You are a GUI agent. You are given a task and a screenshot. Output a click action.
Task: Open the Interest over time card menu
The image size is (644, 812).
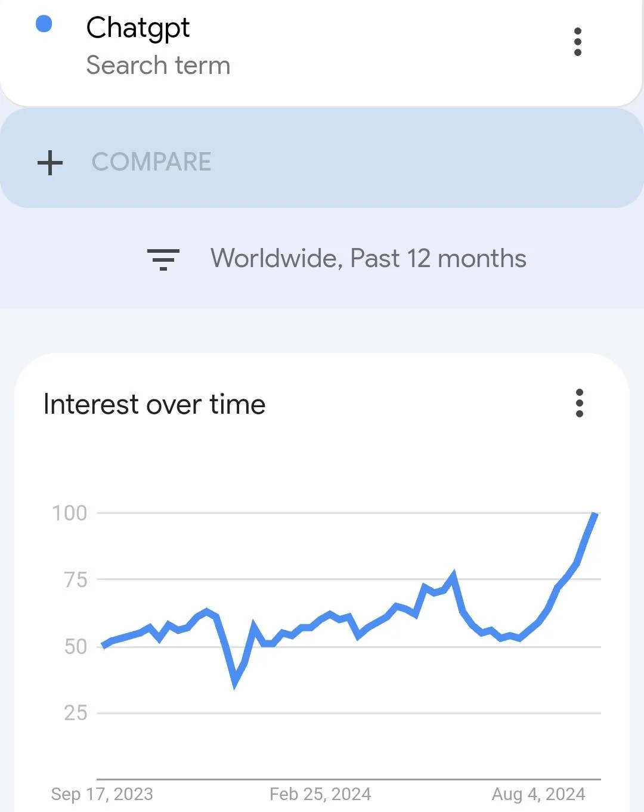point(579,404)
